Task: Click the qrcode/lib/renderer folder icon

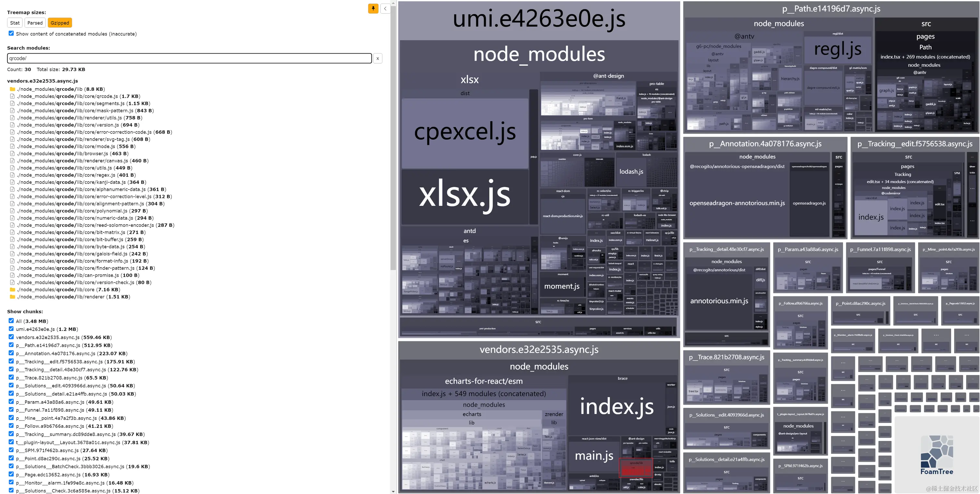Action: (x=12, y=297)
